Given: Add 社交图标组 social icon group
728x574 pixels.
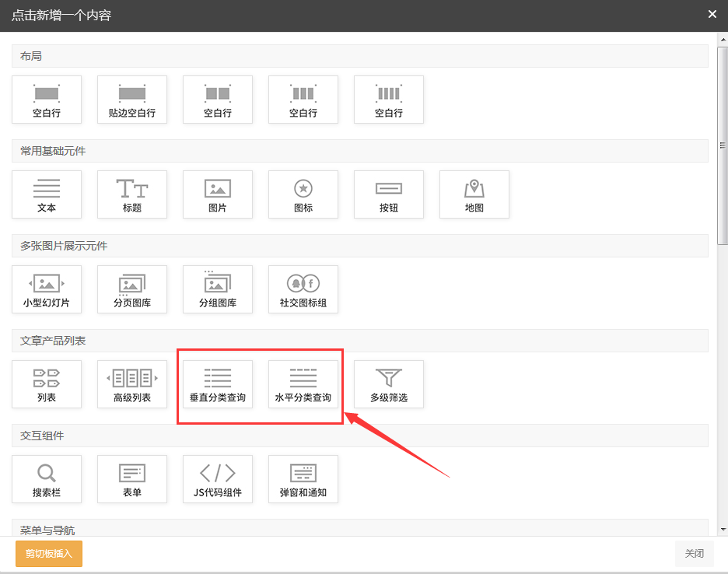Looking at the screenshot, I should (x=303, y=289).
